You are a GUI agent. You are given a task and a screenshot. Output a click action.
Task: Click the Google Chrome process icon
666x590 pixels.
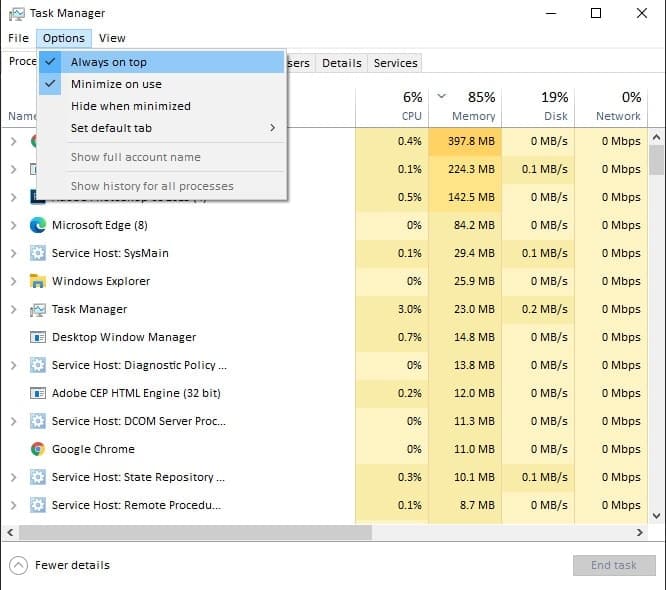tap(38, 449)
